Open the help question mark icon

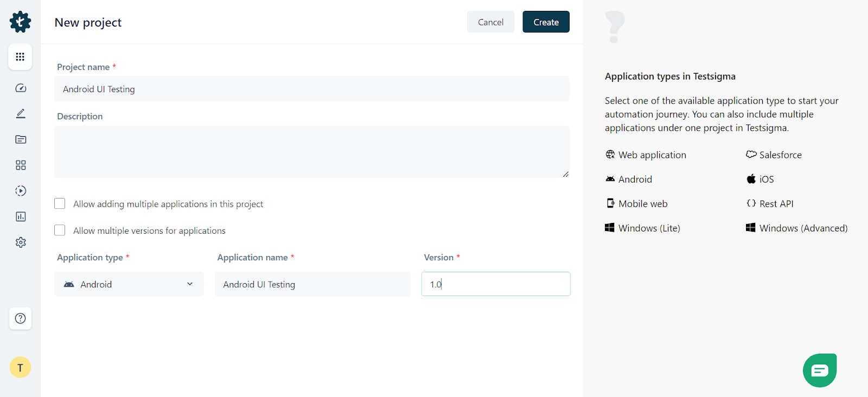[x=20, y=318]
